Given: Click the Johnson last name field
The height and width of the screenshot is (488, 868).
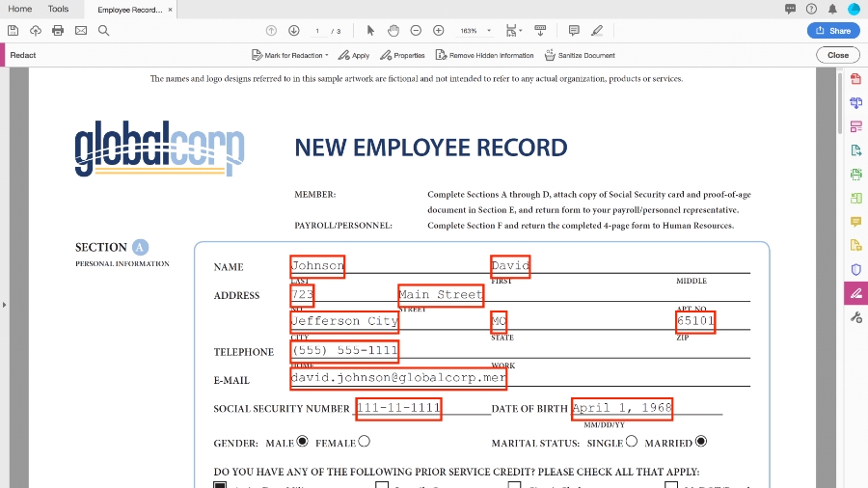Looking at the screenshot, I should click(317, 266).
